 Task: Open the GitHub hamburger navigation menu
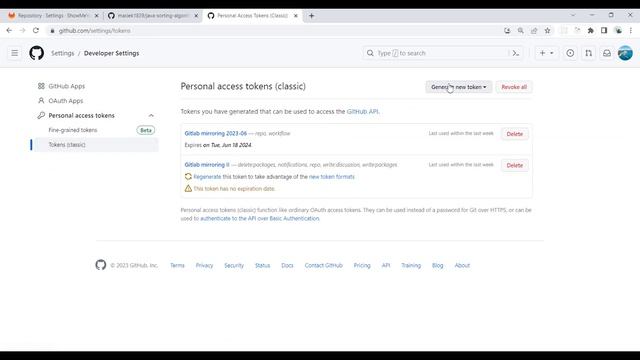click(15, 53)
